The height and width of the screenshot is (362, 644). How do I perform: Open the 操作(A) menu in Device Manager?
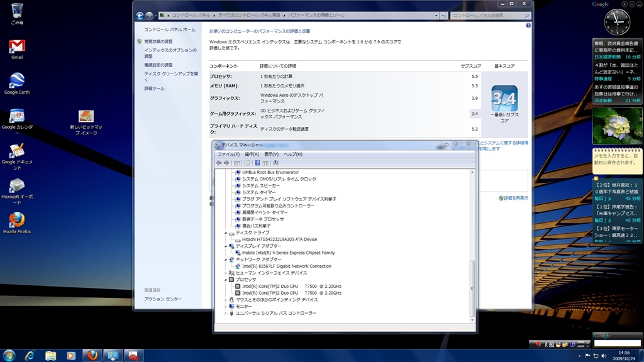(x=252, y=154)
